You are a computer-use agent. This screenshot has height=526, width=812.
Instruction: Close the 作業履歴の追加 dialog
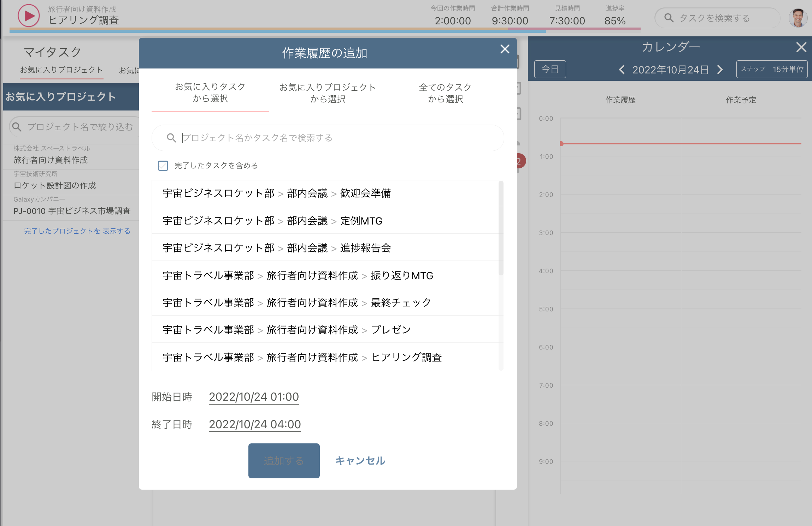(x=505, y=49)
